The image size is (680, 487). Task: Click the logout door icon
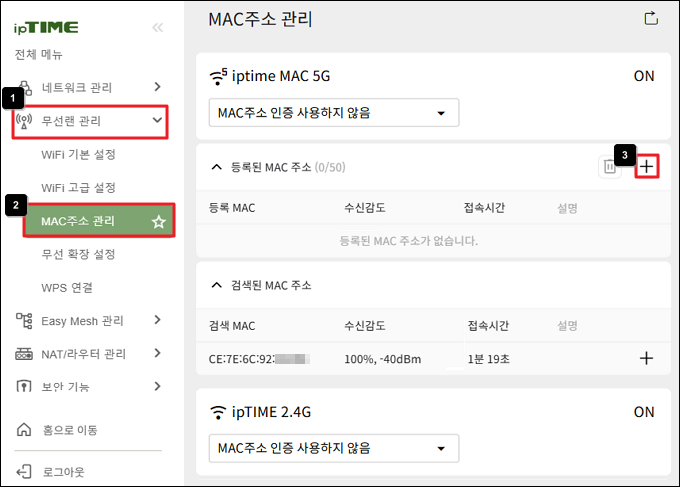click(24, 471)
